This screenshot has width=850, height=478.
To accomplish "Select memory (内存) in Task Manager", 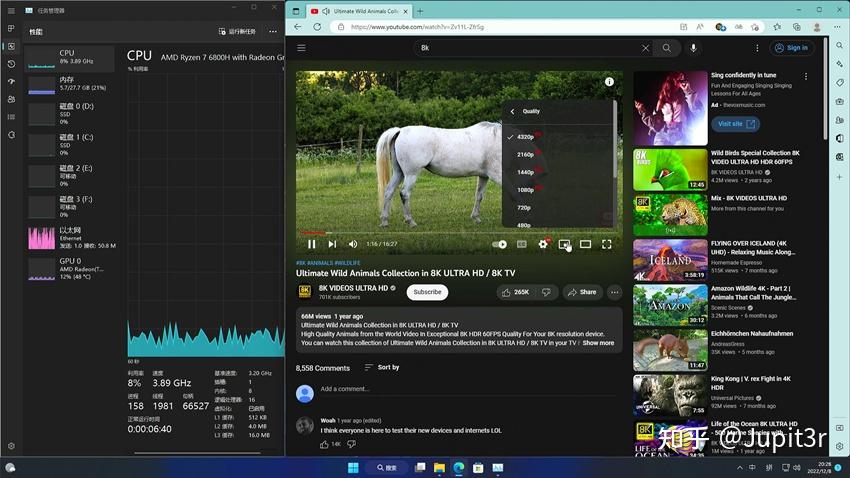I will click(69, 83).
